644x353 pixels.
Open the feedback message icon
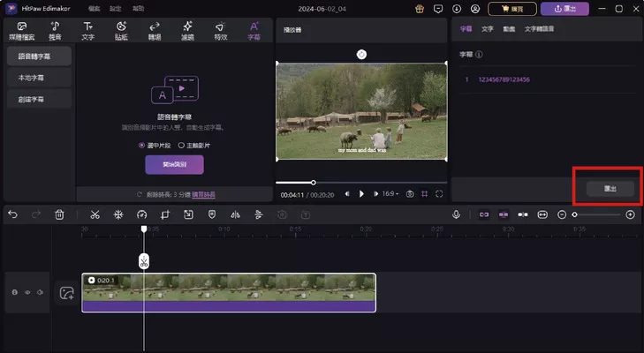coord(438,9)
